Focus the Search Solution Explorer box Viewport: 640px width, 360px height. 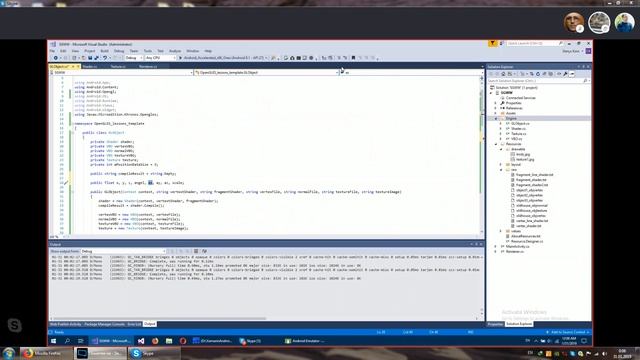coord(538,81)
